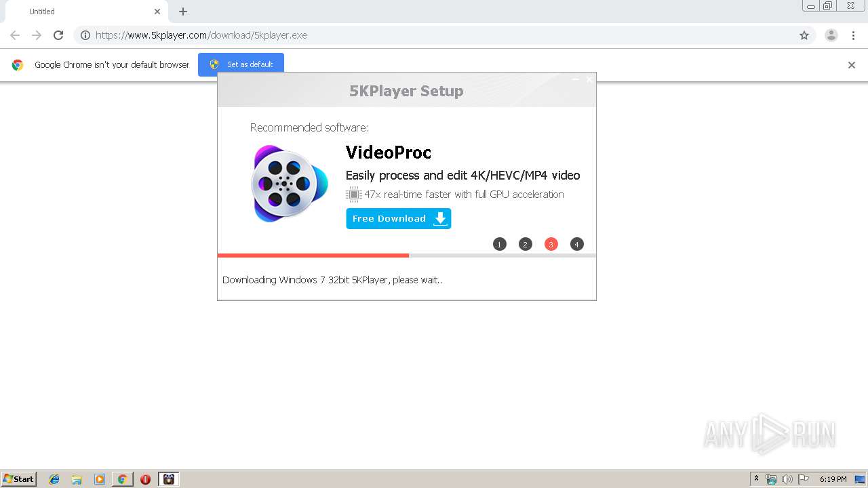The height and width of the screenshot is (488, 868).
Task: Click the Free Download button for VideoProc
Action: 399,218
